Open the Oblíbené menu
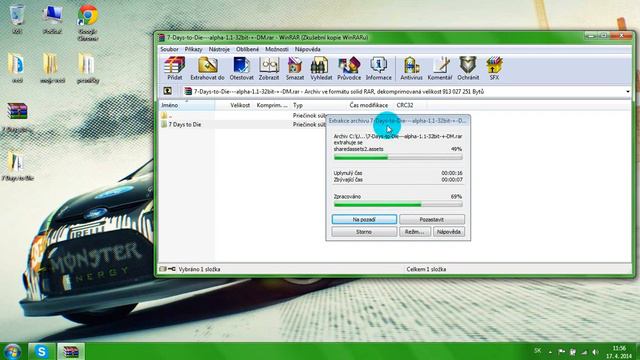Viewport: 640px width, 360px height. [x=247, y=49]
